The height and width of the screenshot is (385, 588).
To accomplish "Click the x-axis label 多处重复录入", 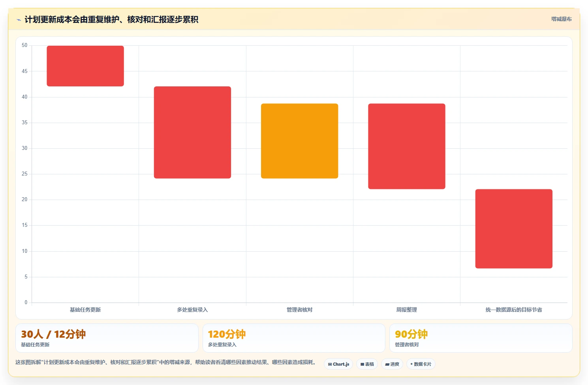I will [192, 310].
